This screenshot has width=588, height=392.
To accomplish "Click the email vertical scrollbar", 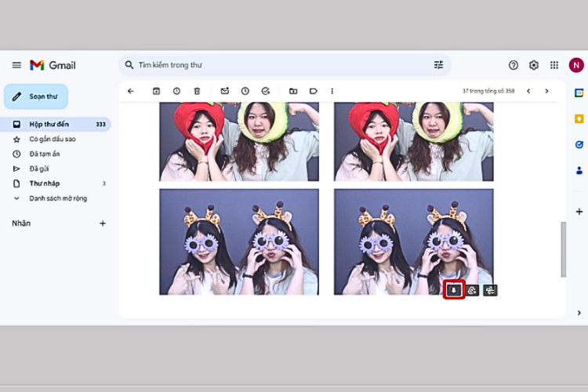I will (x=563, y=249).
